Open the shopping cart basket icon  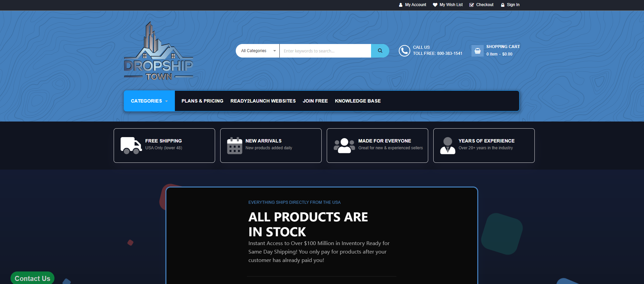pos(478,51)
